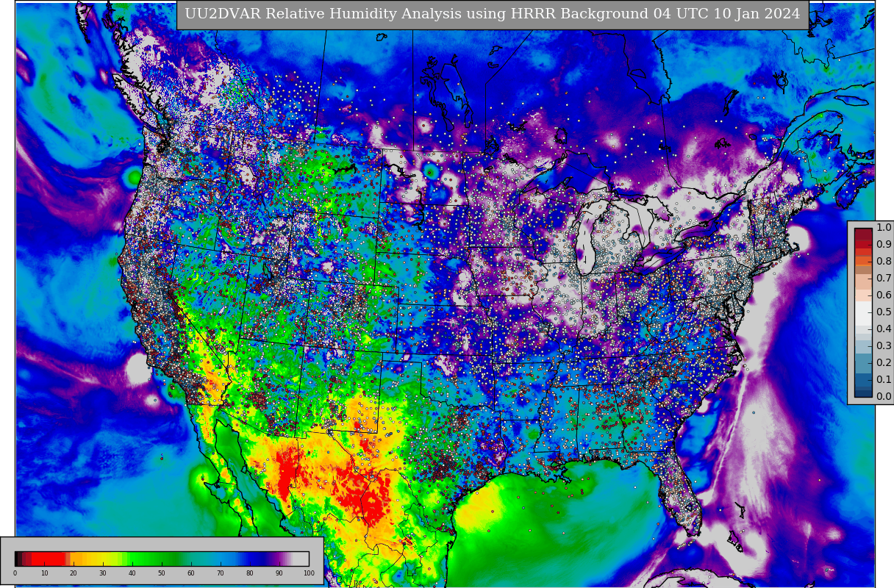Click the 0.6 label on the right legend
The height and width of the screenshot is (588, 894).
pos(883,295)
